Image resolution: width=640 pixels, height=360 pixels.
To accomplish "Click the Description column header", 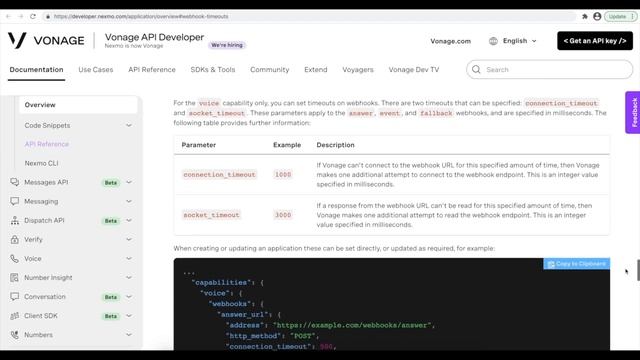I will coord(336,145).
